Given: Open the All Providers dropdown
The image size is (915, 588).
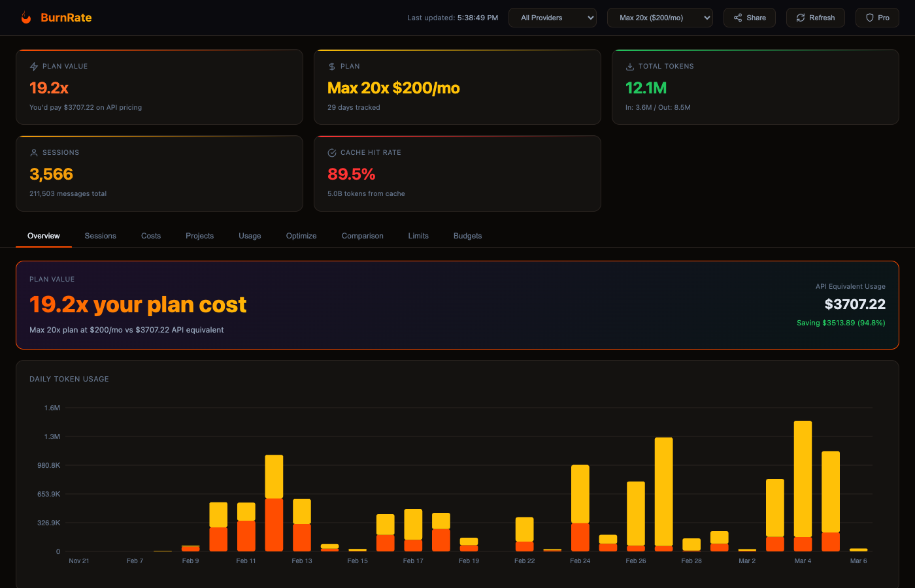Looking at the screenshot, I should [552, 18].
